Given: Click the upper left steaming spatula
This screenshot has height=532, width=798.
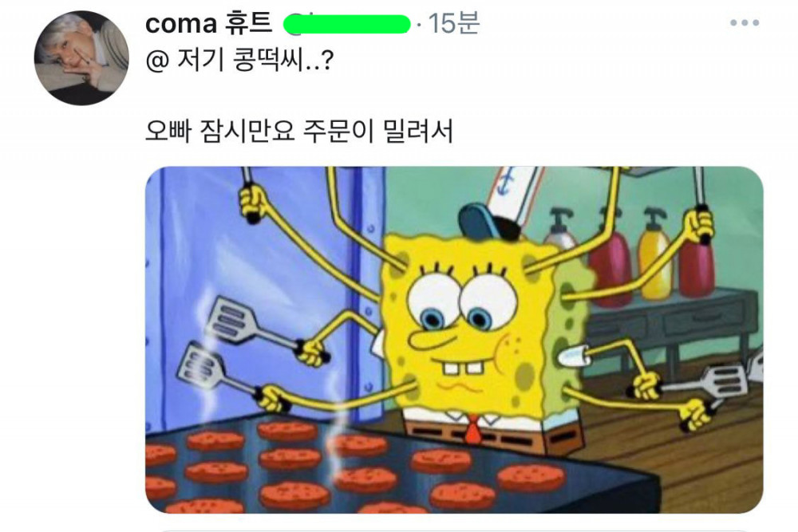Looking at the screenshot, I should point(237,322).
